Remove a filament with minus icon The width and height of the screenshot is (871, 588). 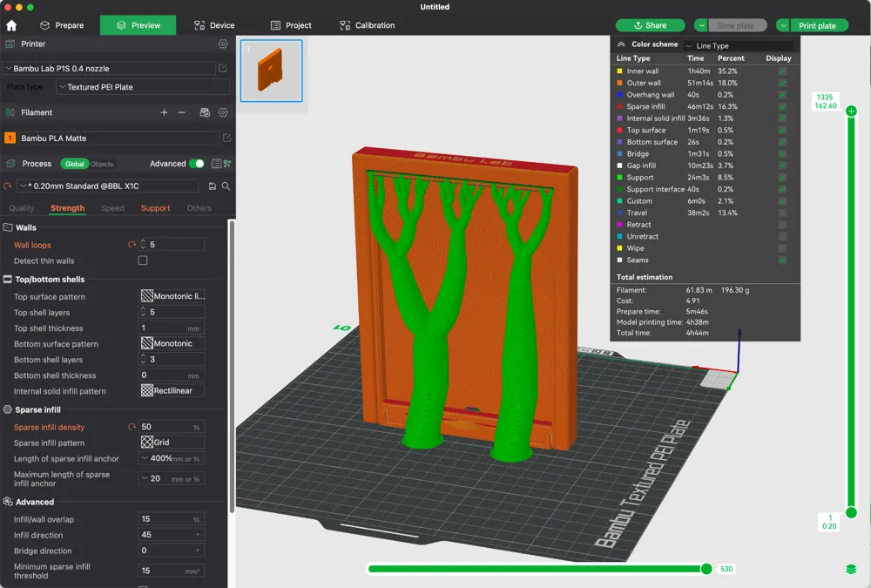point(181,112)
